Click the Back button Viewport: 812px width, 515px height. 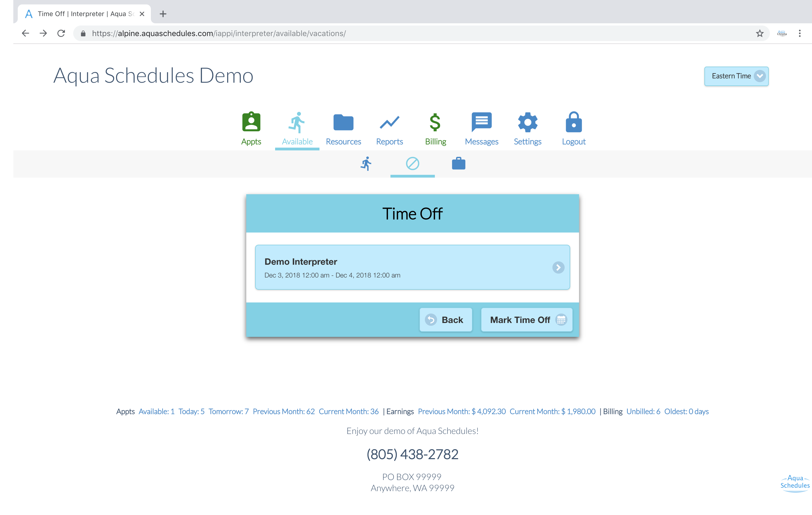445,320
